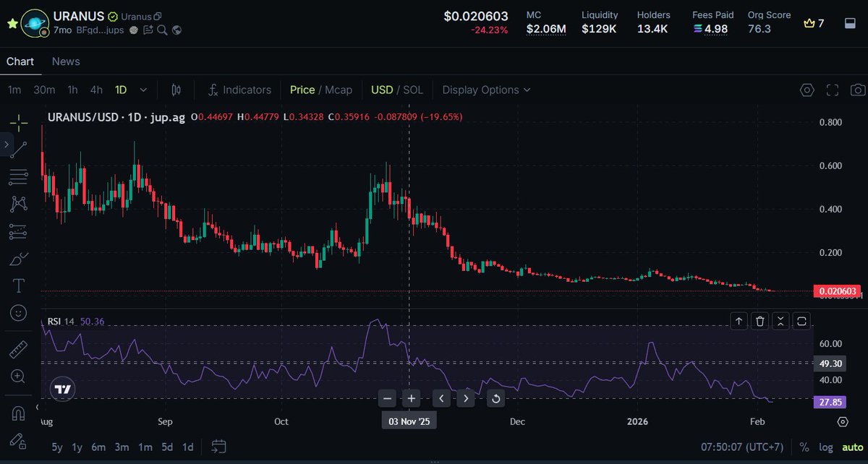
Task: Delete the RSI pane
Action: point(759,321)
